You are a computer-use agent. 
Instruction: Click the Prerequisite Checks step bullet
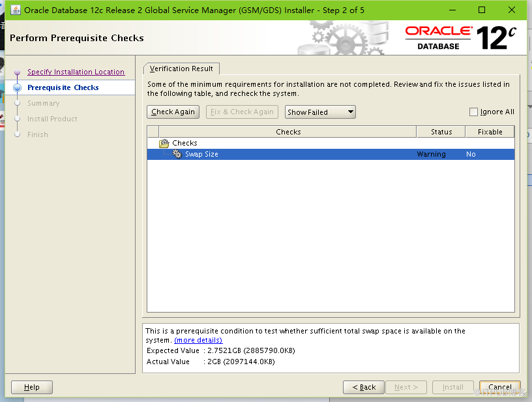click(18, 87)
